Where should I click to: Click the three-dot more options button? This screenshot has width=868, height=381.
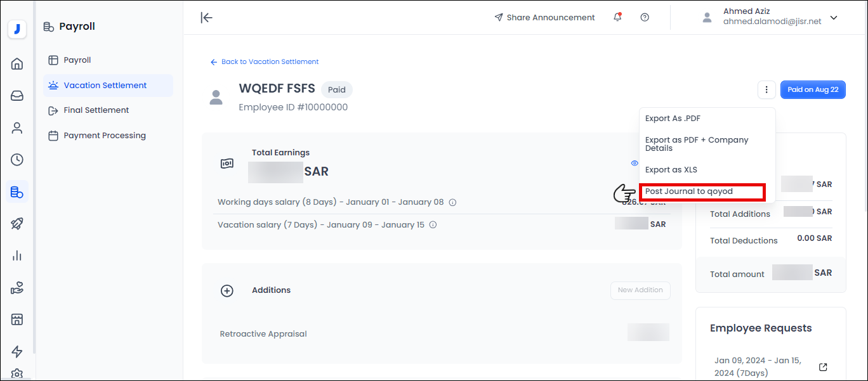click(x=766, y=90)
